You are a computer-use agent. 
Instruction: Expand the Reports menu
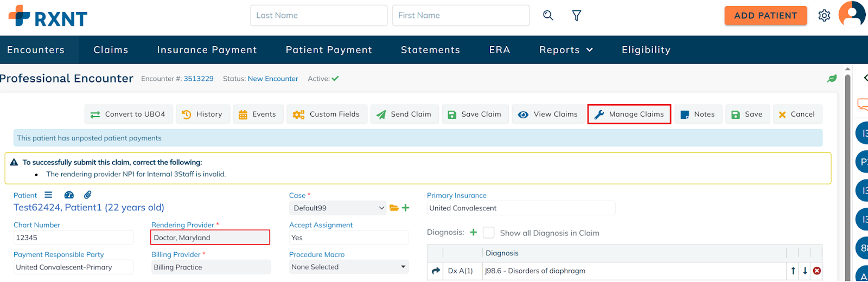(x=566, y=50)
